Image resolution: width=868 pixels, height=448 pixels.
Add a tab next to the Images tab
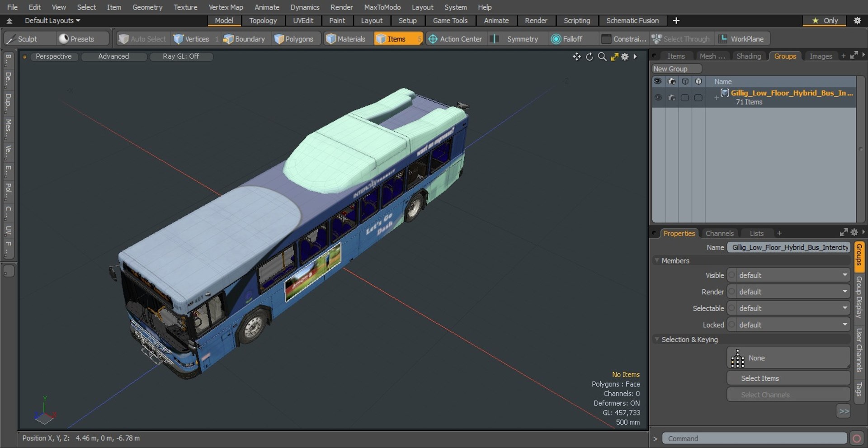click(843, 56)
